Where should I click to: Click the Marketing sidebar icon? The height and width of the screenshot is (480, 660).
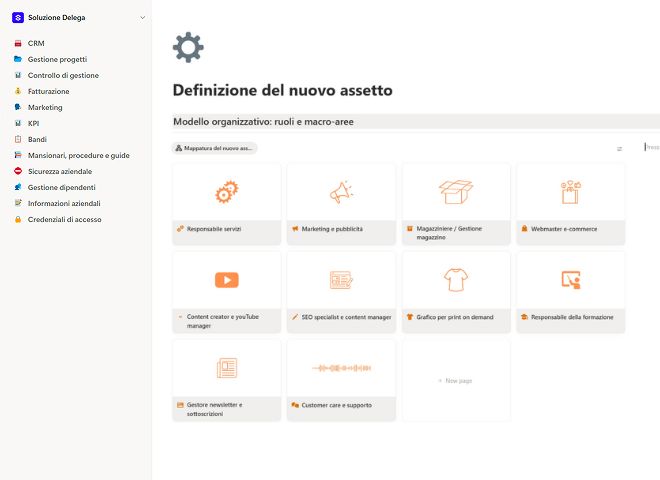coord(18,107)
